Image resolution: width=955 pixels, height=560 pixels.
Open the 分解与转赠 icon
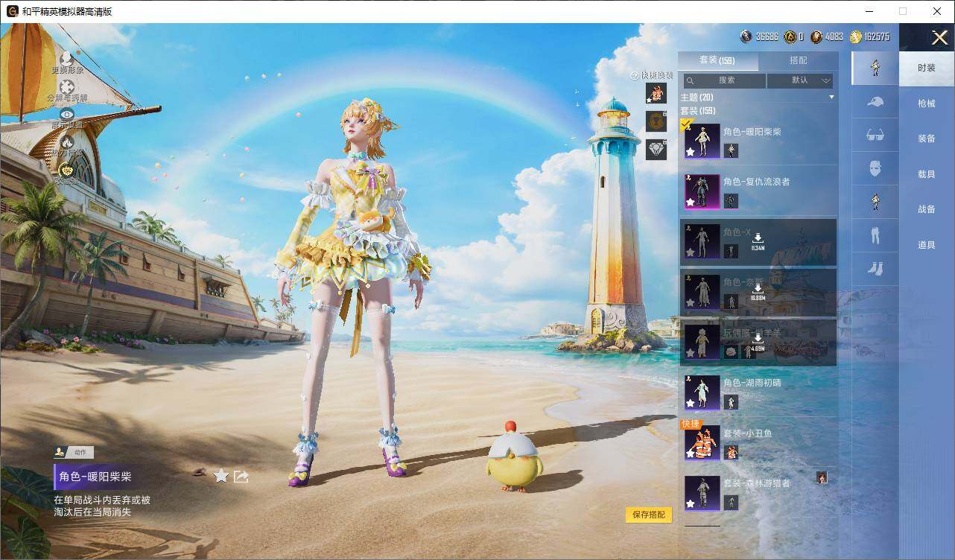(67, 86)
